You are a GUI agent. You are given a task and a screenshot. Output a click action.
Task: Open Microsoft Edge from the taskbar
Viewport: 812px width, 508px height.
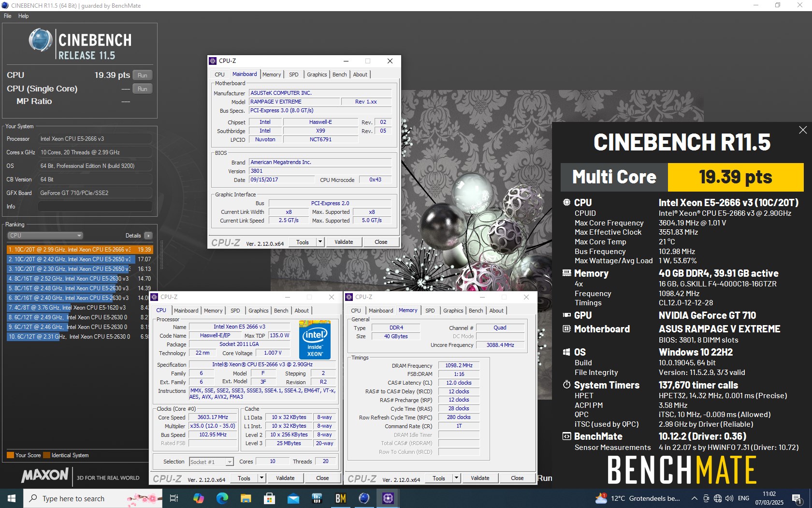(222, 498)
